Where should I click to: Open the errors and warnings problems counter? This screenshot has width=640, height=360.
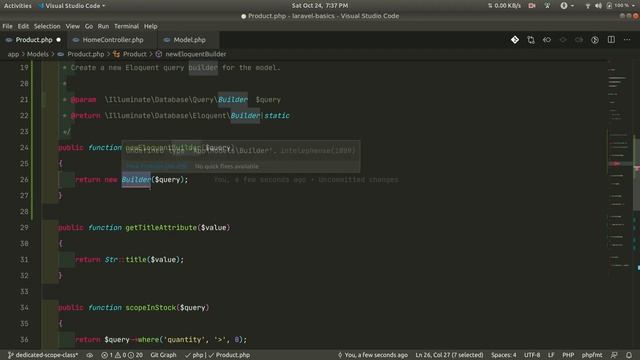(122, 355)
